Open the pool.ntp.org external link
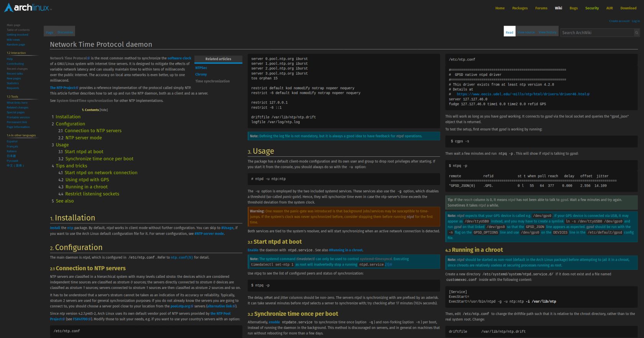The width and height of the screenshot is (644, 338). click(x=182, y=306)
